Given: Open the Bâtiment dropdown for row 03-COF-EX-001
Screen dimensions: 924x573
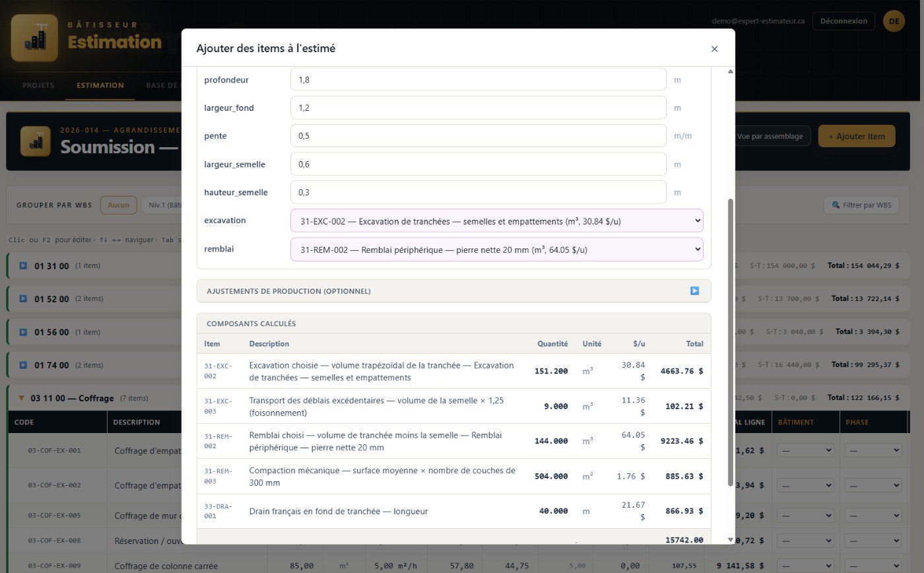Looking at the screenshot, I should [805, 450].
